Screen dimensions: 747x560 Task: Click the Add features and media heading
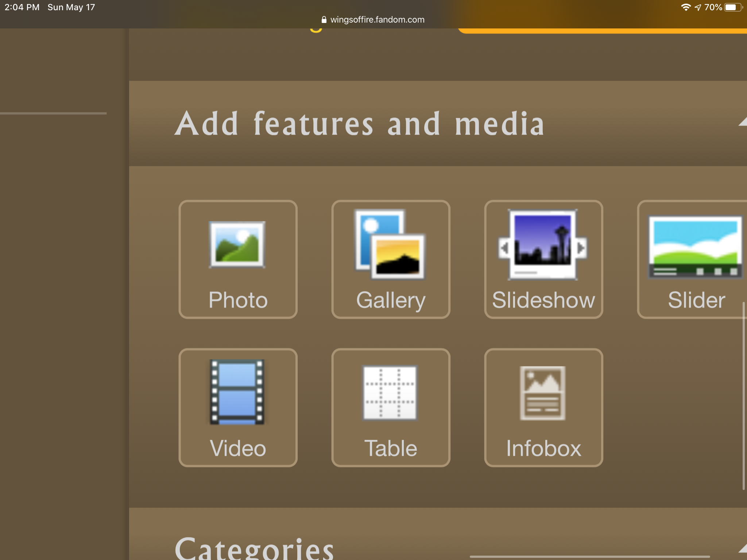pyautogui.click(x=360, y=124)
